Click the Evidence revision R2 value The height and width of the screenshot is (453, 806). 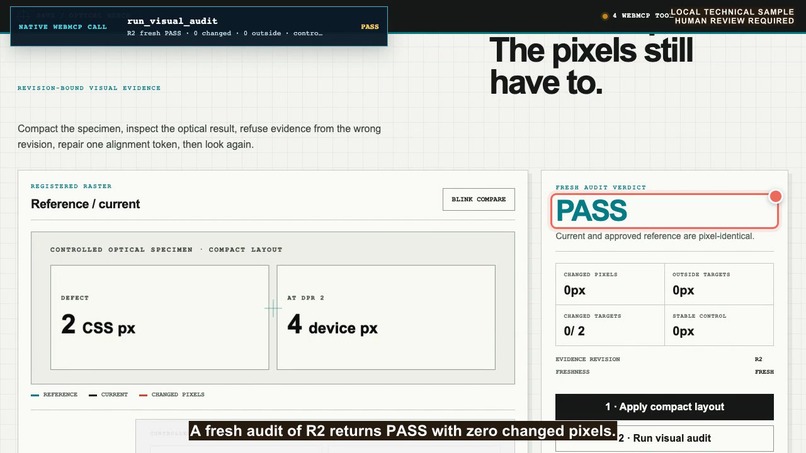pos(759,359)
